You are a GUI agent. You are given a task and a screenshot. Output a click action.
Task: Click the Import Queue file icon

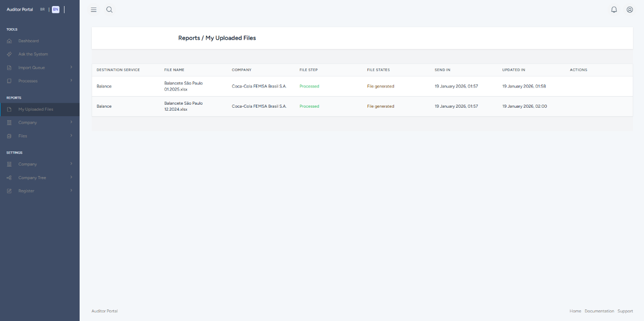click(9, 67)
